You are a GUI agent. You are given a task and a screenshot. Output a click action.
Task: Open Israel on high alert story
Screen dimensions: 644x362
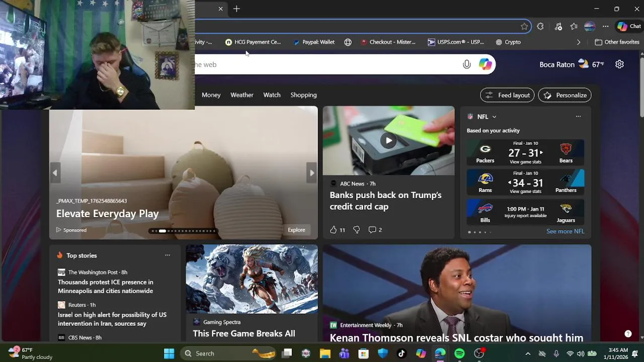[112, 319]
